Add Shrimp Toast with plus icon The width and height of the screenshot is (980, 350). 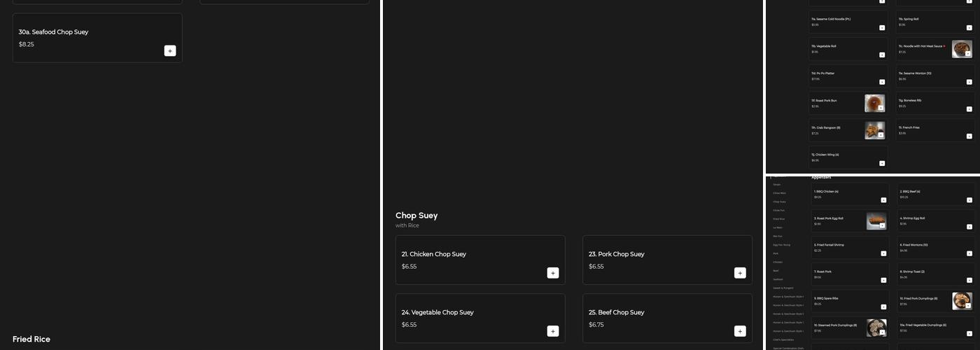971,281
